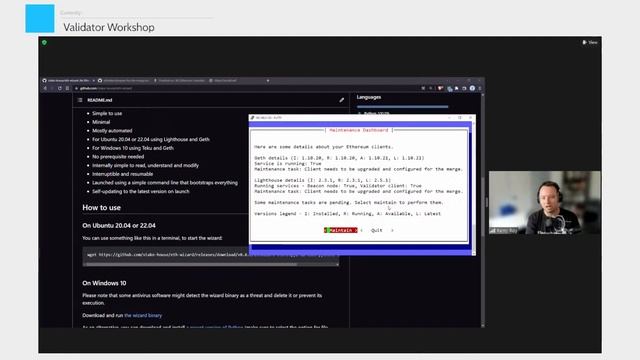Open the View button in meeting window
The width and height of the screenshot is (640, 360).
point(590,42)
